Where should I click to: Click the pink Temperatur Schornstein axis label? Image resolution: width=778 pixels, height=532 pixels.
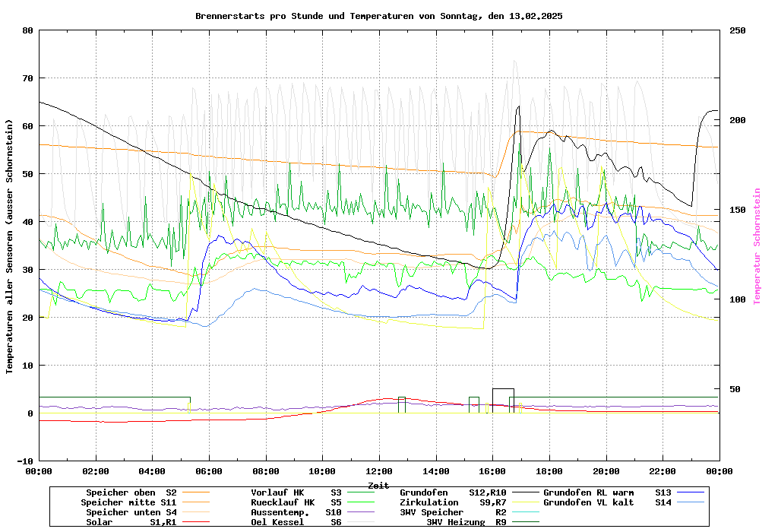[757, 246]
